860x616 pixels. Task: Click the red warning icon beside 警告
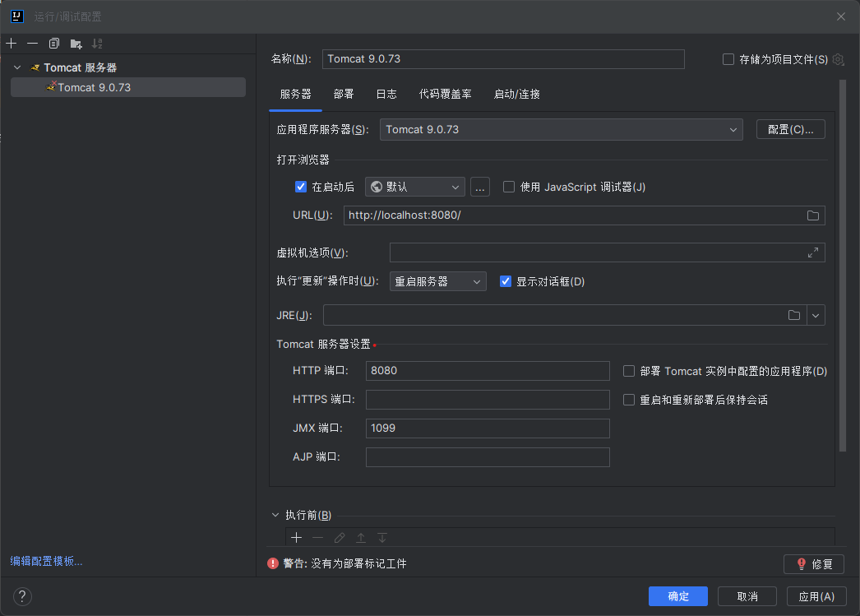(273, 563)
